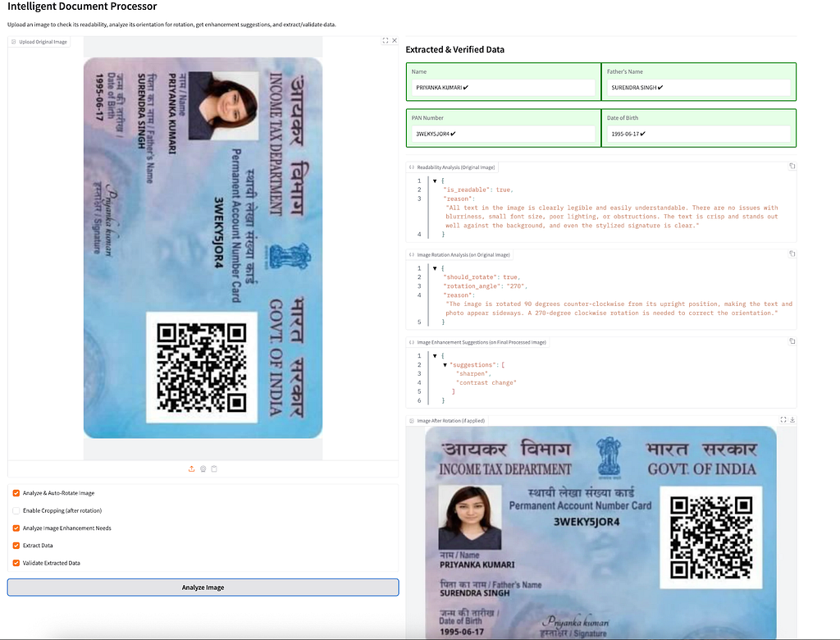Click the webcam capture icon below the uploaded image
This screenshot has width=840, height=640.
coord(203,469)
